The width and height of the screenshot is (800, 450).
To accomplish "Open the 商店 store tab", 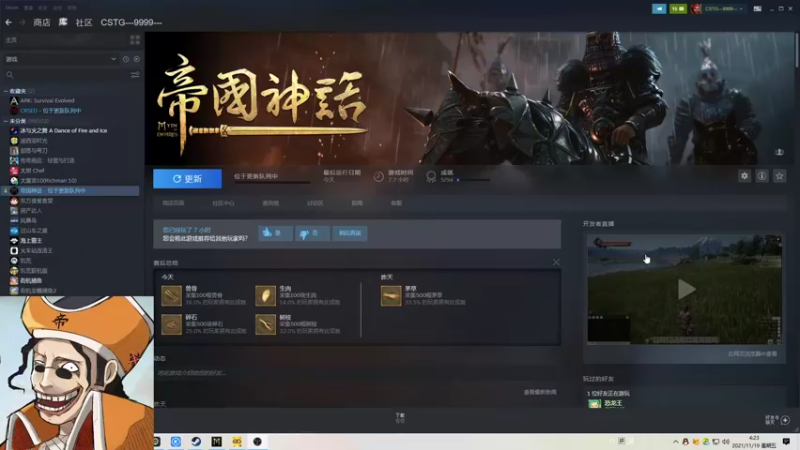I will pos(42,22).
